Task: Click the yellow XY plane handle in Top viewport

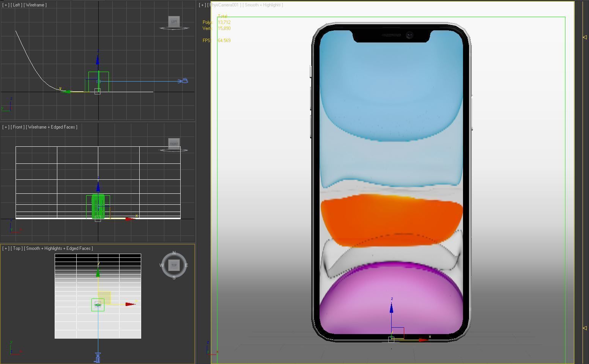Action: (x=104, y=298)
